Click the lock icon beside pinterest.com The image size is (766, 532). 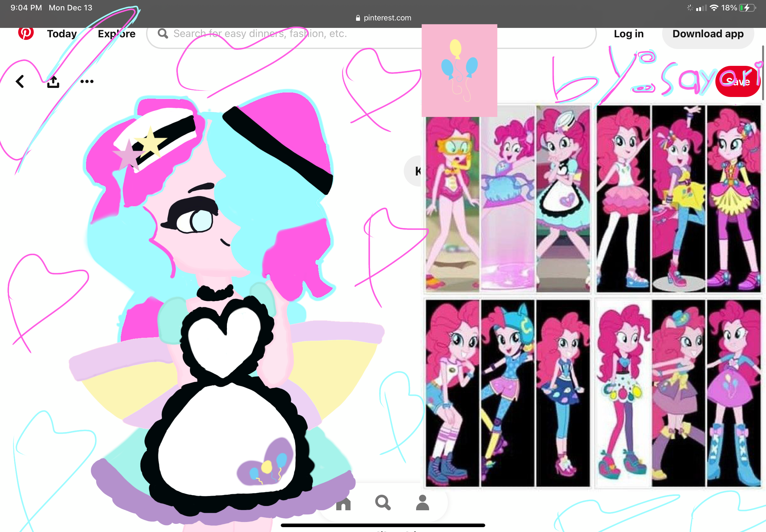358,18
